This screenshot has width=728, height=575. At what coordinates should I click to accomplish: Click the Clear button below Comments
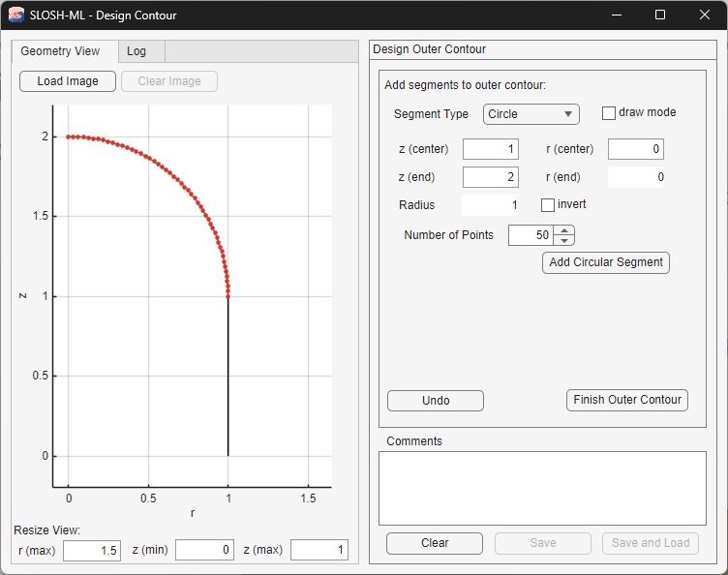click(x=435, y=543)
